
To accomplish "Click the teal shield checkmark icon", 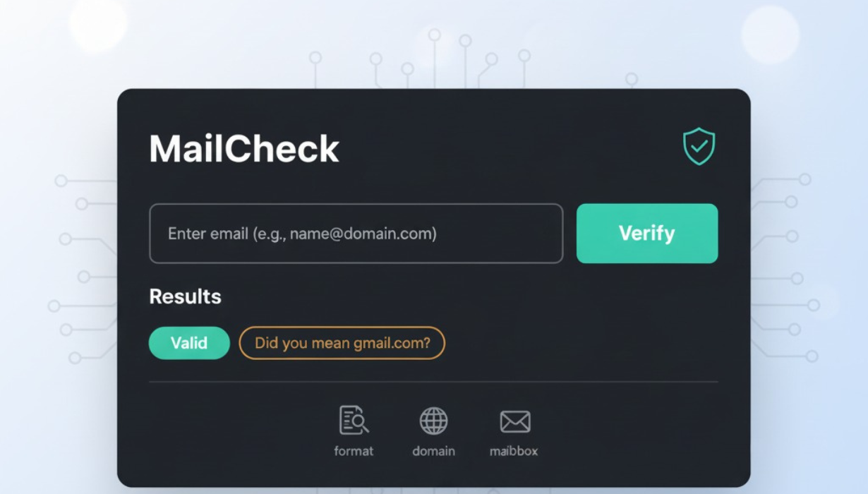I will pyautogui.click(x=699, y=146).
